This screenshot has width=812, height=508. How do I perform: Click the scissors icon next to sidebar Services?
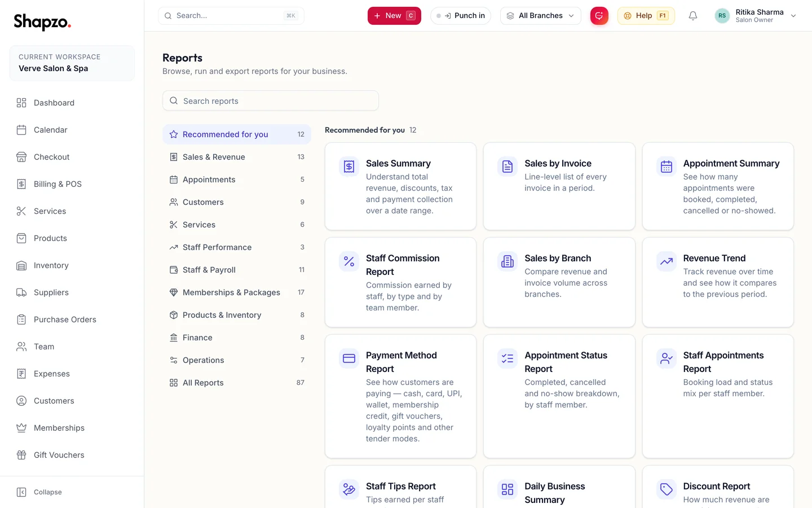tap(21, 211)
